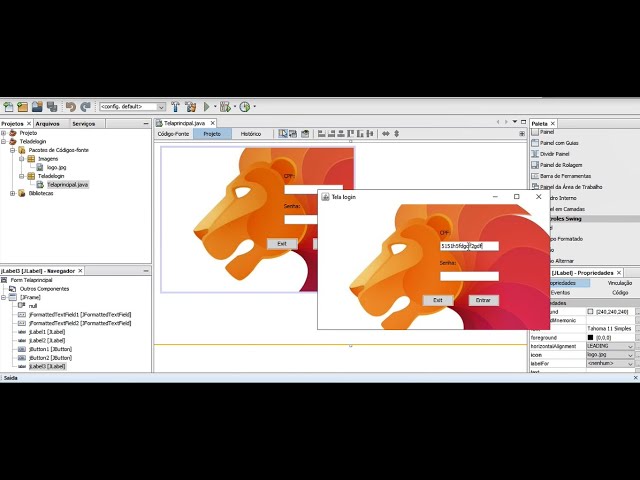Click the Redo arrow icon

click(x=85, y=107)
